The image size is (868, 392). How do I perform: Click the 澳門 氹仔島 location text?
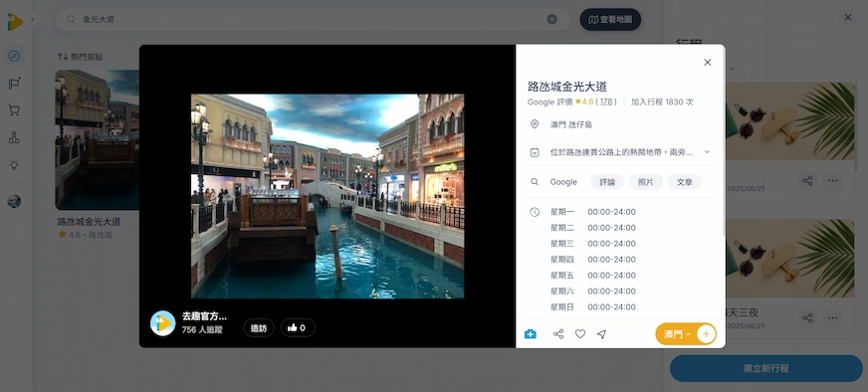coord(570,124)
